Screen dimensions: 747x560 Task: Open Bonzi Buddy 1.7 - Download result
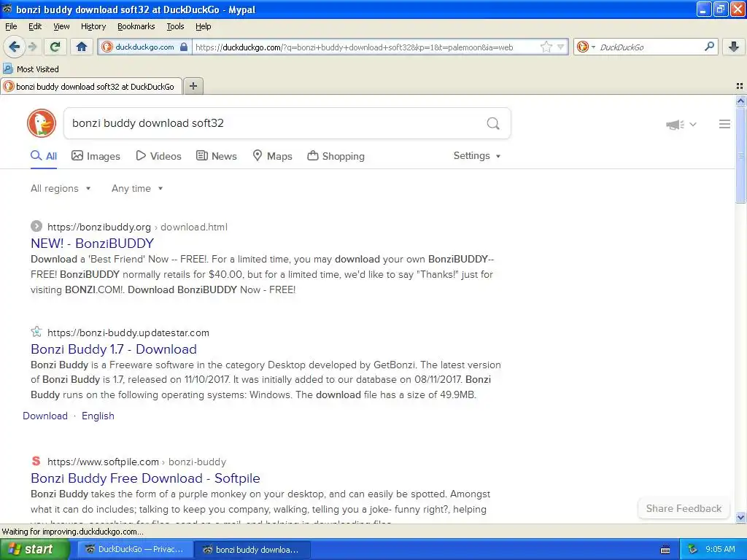(x=114, y=349)
